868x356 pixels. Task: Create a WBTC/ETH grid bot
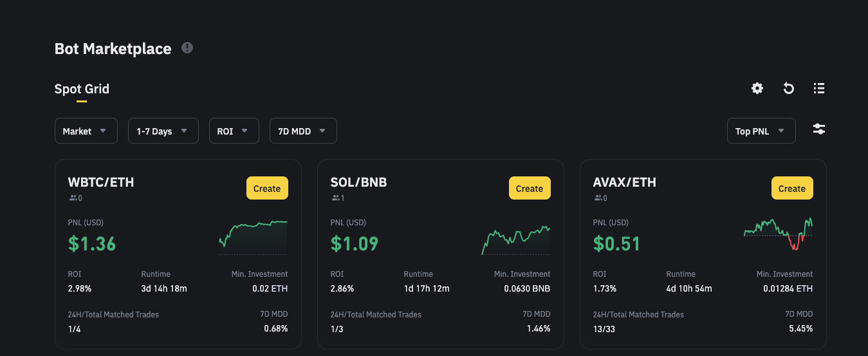(x=267, y=189)
